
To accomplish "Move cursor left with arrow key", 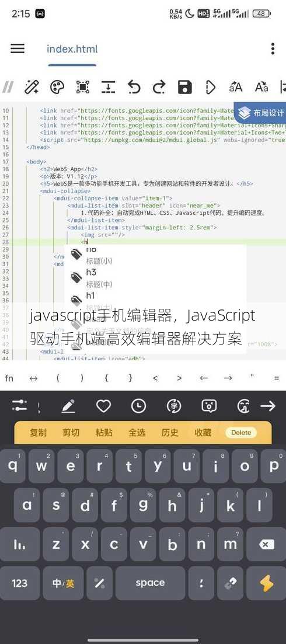I will [x=204, y=378].
